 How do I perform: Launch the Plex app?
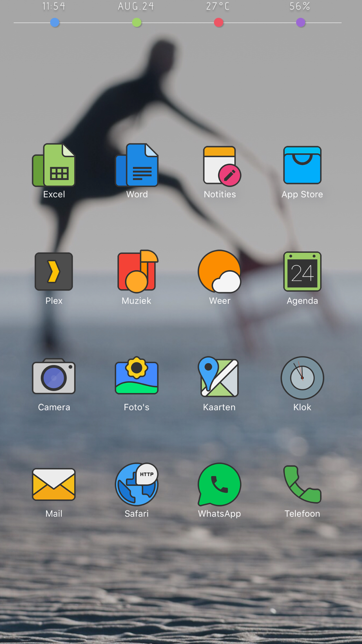click(54, 271)
